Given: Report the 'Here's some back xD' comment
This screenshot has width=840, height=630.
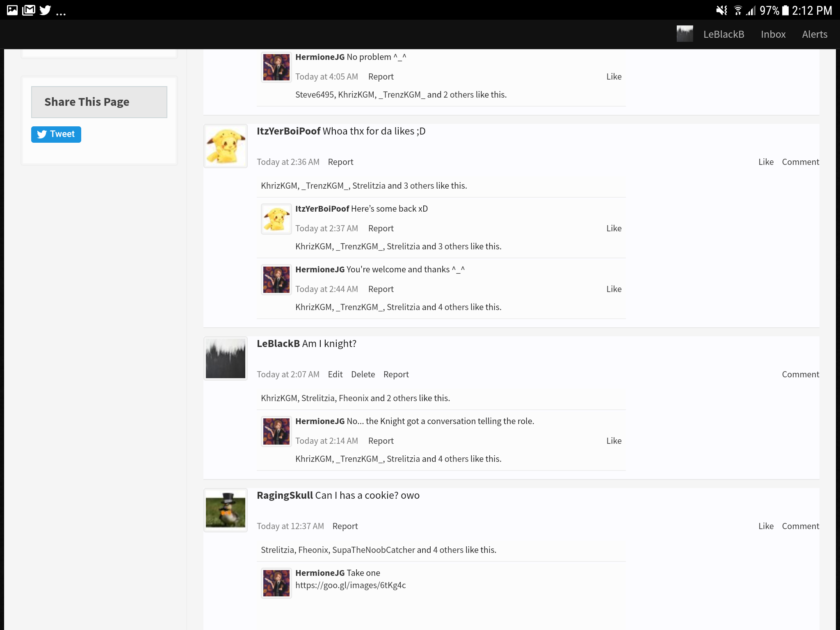Looking at the screenshot, I should [x=381, y=228].
